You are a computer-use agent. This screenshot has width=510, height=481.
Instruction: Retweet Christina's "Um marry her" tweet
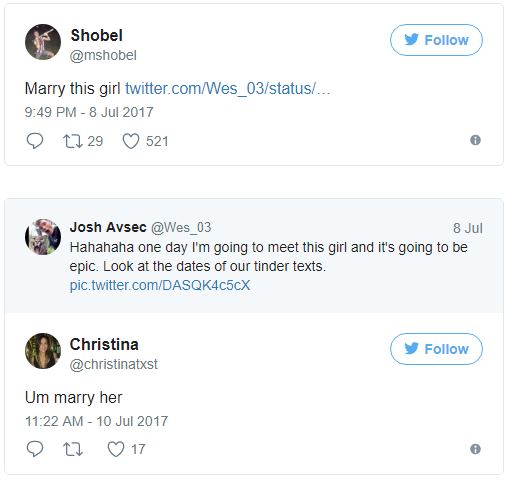[73, 449]
